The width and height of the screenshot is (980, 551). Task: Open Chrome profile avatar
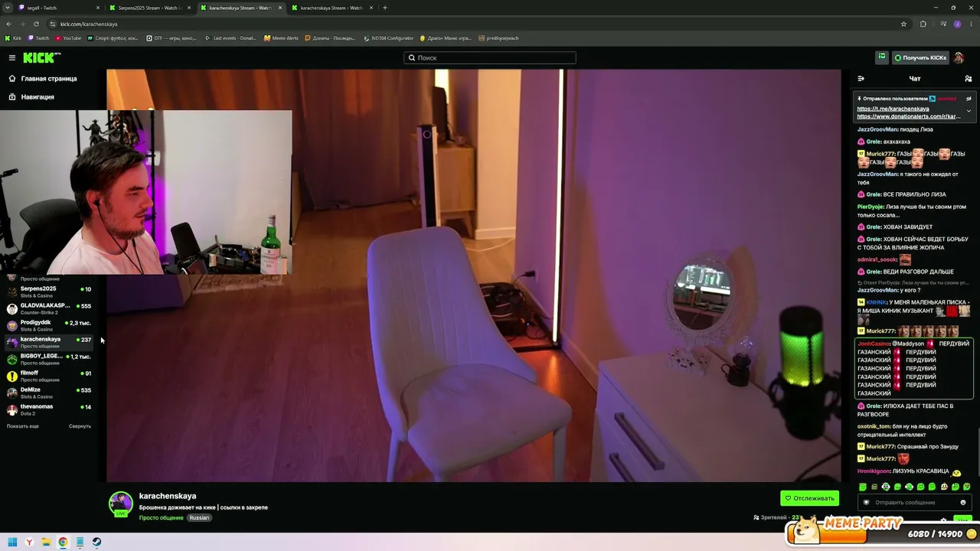point(957,24)
